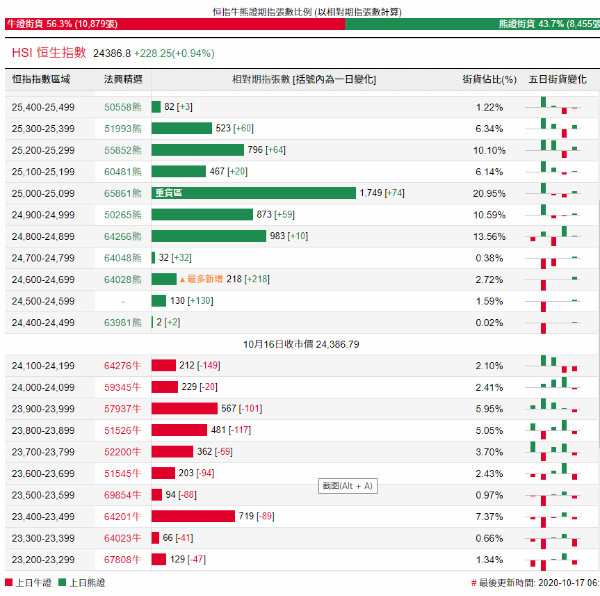
Task: Click the green 上日熊證 legend square
Action: coord(62,582)
